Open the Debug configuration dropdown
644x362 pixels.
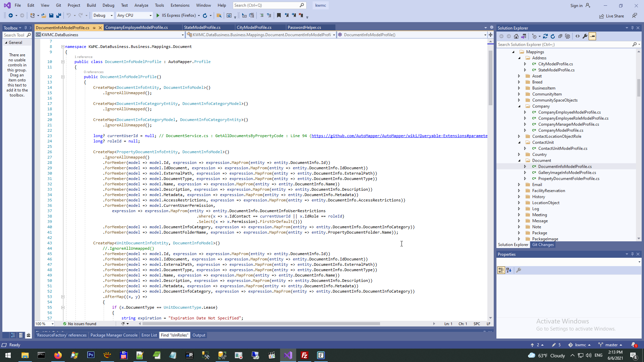tap(103, 15)
